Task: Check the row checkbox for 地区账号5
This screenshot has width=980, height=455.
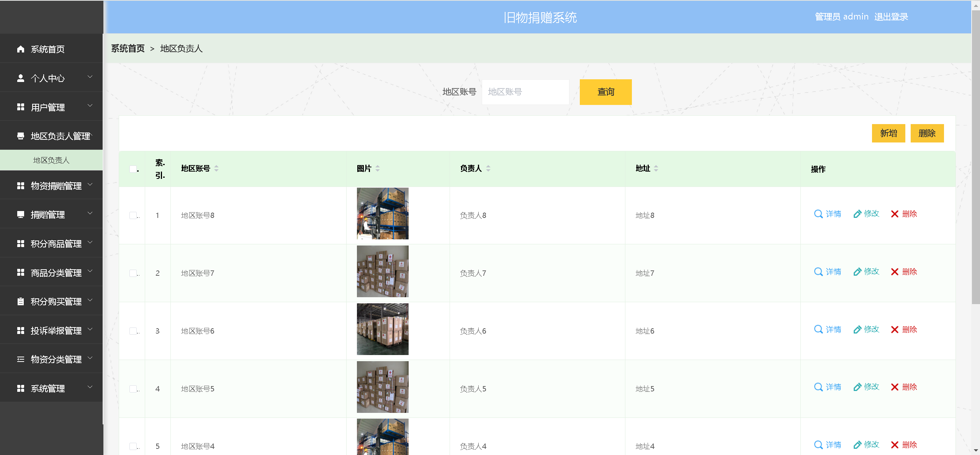Action: pyautogui.click(x=133, y=389)
